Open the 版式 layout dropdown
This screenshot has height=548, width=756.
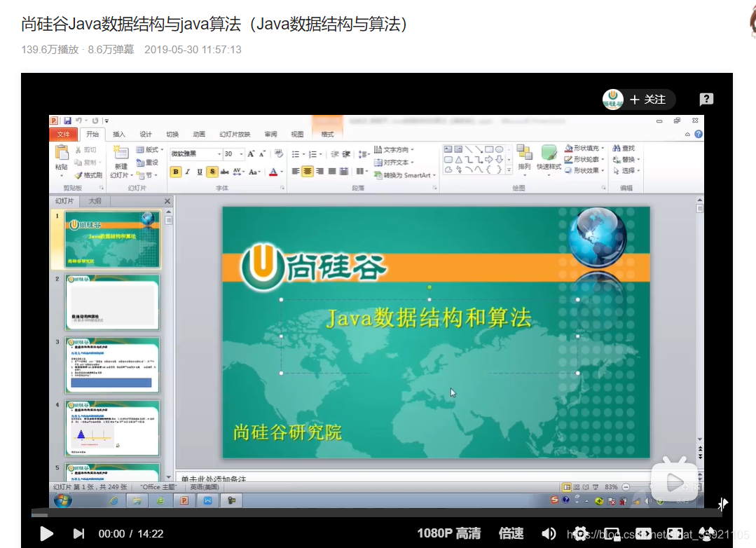pos(150,149)
